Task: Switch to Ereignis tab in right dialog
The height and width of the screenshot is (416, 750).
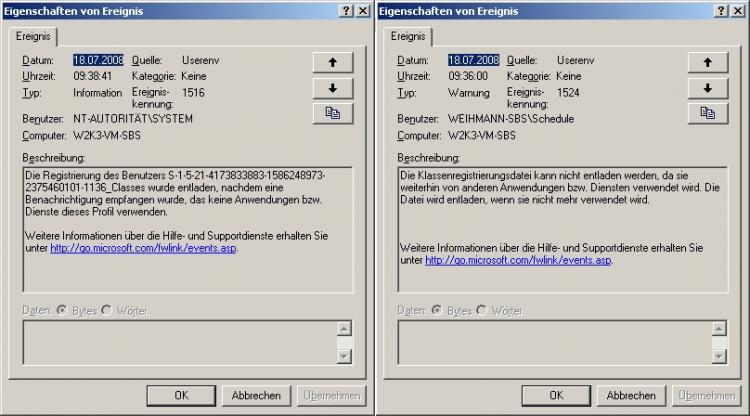Action: click(408, 36)
